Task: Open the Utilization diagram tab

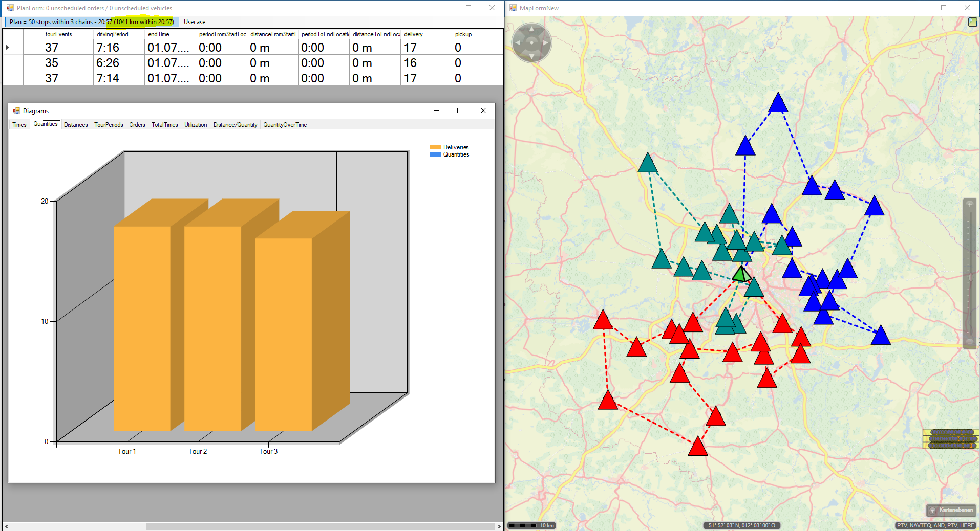Action: tap(196, 125)
